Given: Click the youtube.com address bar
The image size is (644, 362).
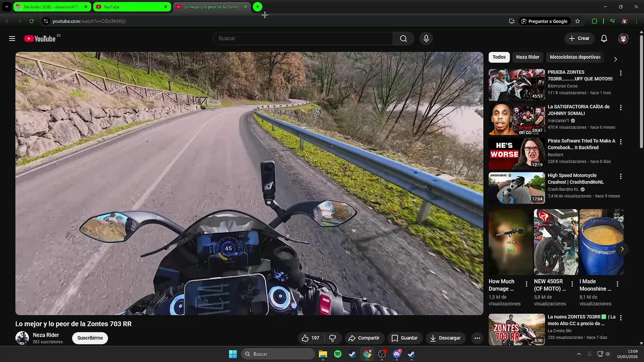Looking at the screenshot, I should pos(272,21).
